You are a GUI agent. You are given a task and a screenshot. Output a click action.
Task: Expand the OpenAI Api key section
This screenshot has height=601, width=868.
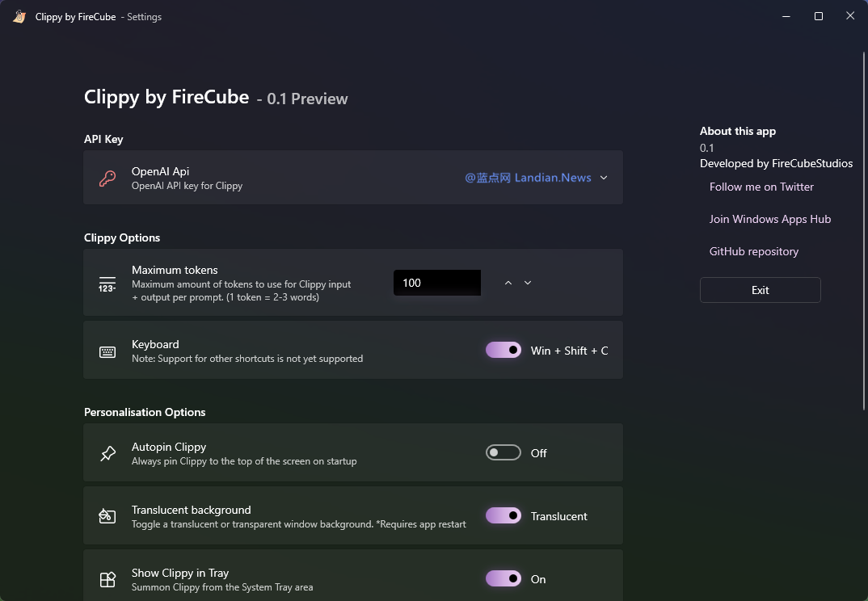tap(604, 178)
